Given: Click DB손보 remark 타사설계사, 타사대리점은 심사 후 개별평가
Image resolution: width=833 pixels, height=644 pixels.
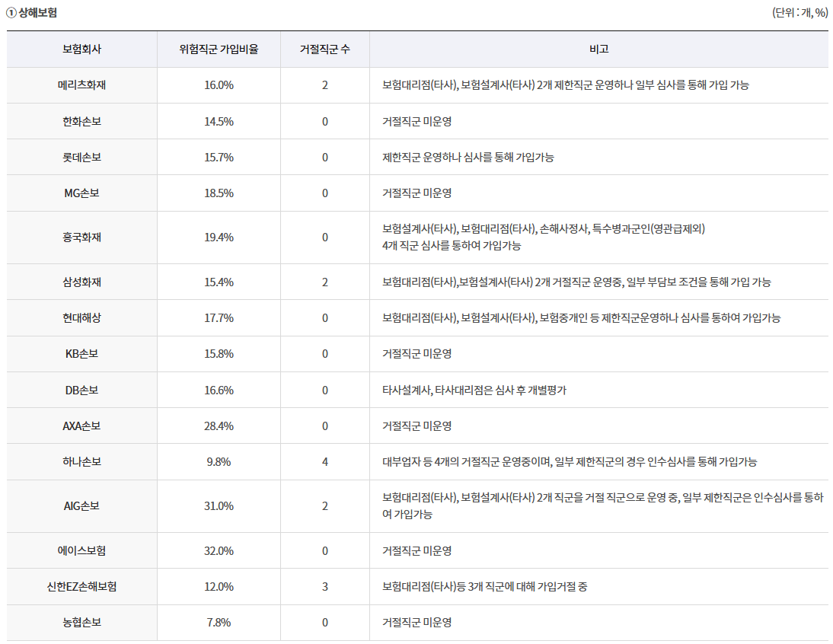Looking at the screenshot, I should (474, 391).
